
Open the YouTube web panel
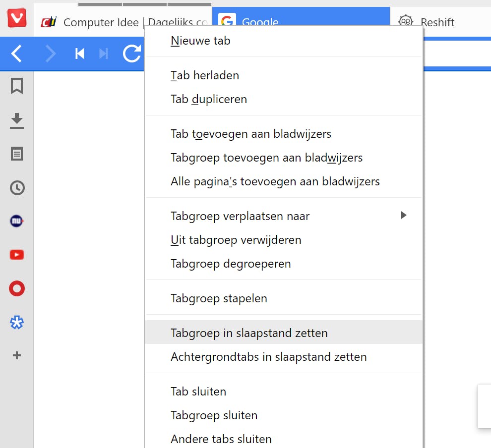tap(17, 254)
